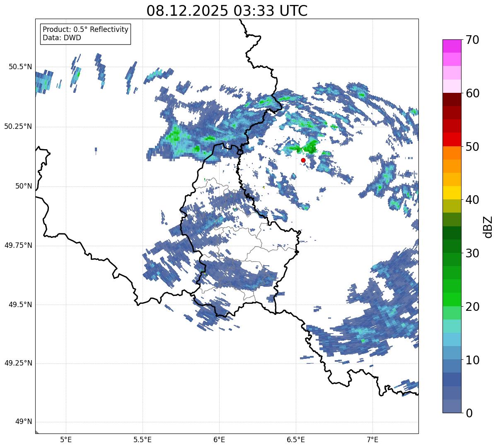Image resolution: width=498 pixels, height=448 pixels.
Task: Click the 49°N latitude label
Action: pos(23,422)
